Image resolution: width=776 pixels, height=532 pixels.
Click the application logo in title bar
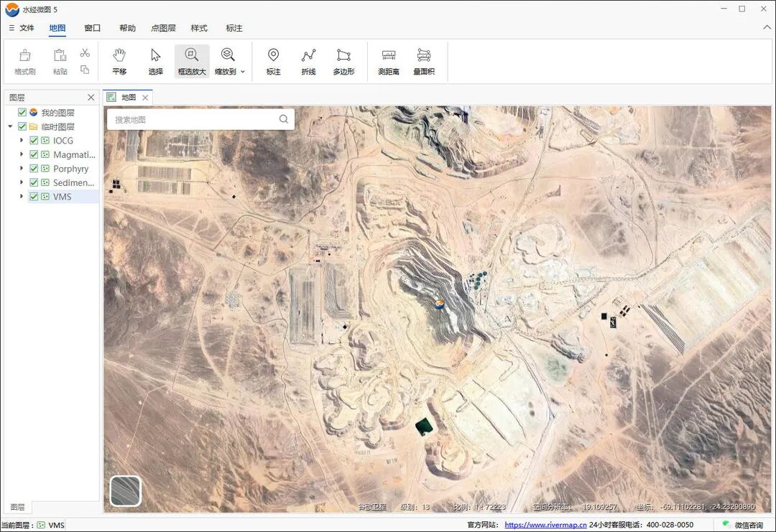(x=12, y=9)
